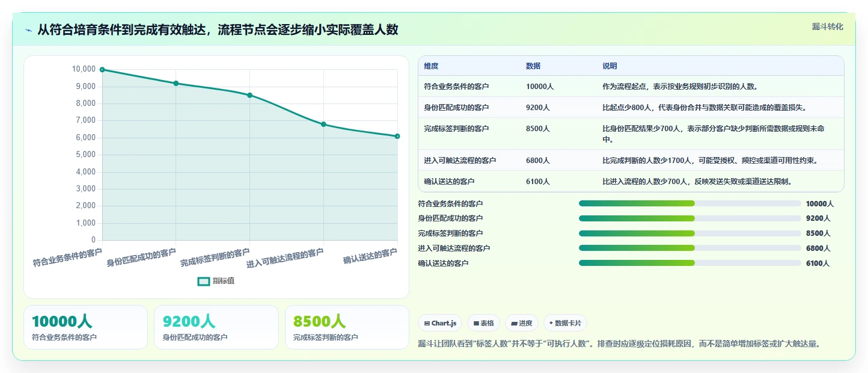Image resolution: width=868 pixels, height=373 pixels.
Task: Click the 进度 chip icon
Action: point(514,323)
